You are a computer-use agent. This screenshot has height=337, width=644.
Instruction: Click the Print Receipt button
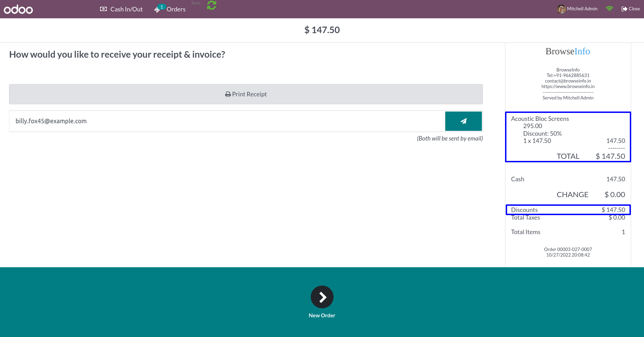pos(246,94)
